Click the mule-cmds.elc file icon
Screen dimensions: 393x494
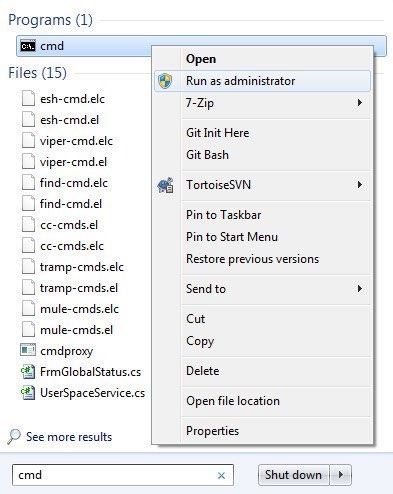[x=28, y=309]
